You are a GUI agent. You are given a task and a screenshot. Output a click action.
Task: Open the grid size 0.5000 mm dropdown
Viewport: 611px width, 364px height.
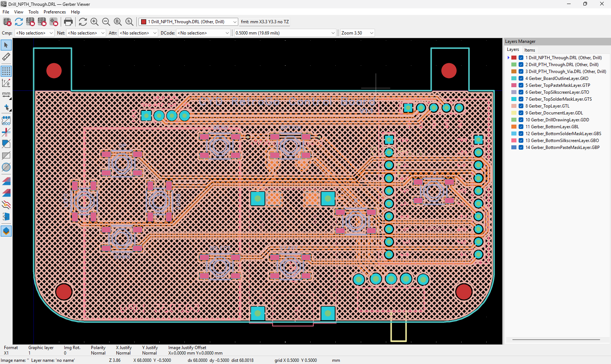[285, 33]
